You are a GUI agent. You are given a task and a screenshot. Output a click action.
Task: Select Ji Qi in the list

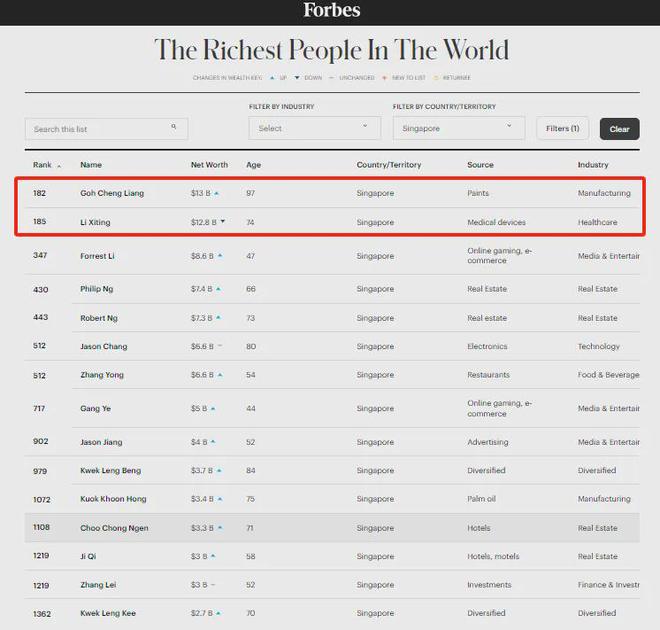[x=88, y=556]
